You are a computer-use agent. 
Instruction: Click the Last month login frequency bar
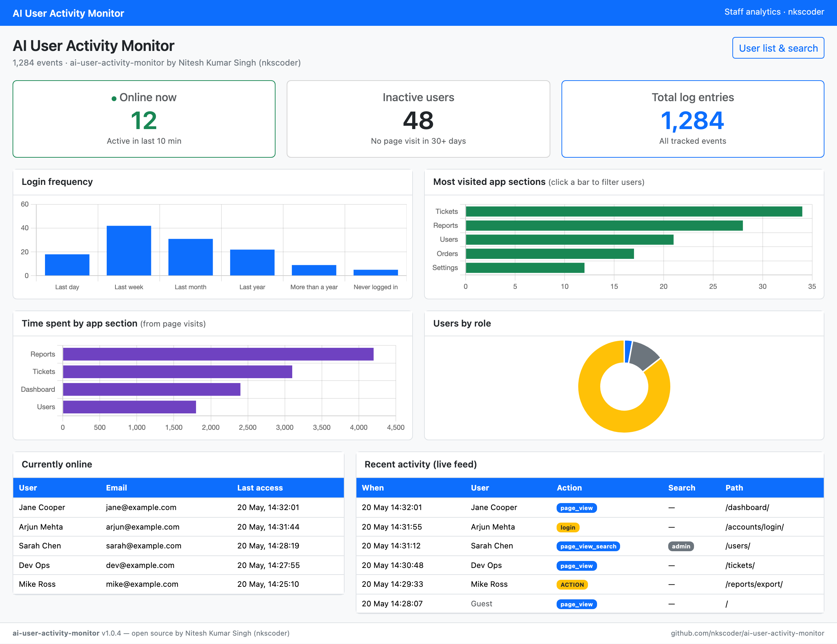[190, 257]
